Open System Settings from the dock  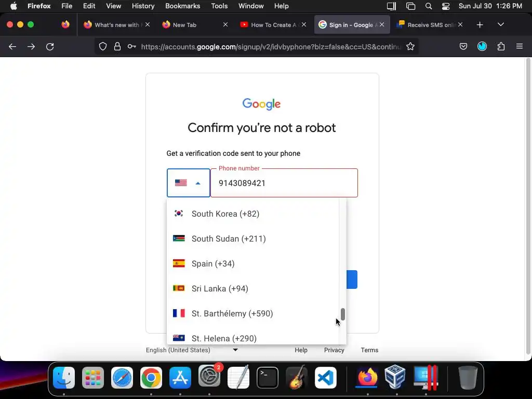tap(209, 376)
